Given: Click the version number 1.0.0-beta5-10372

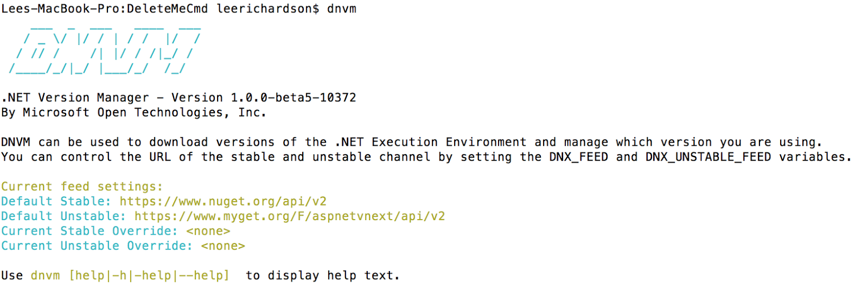Looking at the screenshot, I should point(293,98).
